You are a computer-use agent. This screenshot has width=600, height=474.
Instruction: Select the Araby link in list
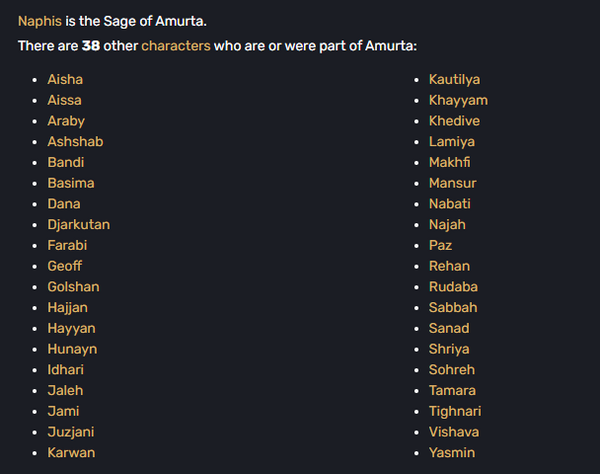coord(66,121)
